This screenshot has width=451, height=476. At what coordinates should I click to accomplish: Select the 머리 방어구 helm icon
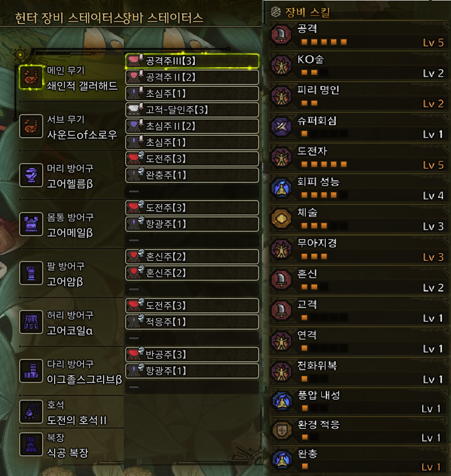pos(31,175)
